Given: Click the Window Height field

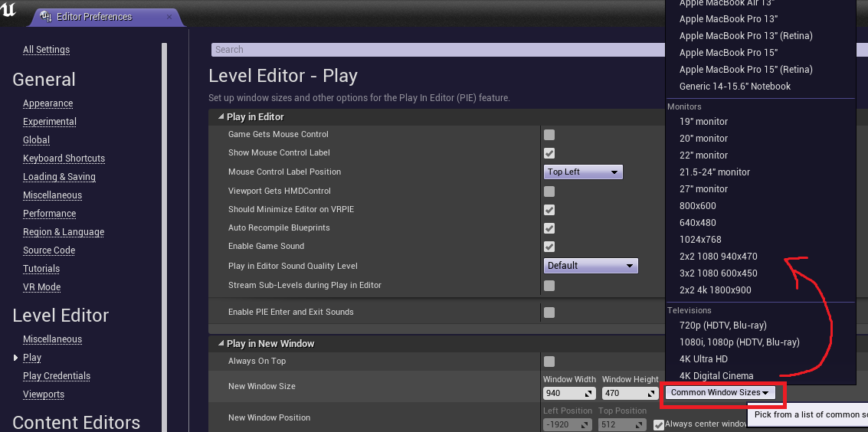Looking at the screenshot, I should point(630,393).
